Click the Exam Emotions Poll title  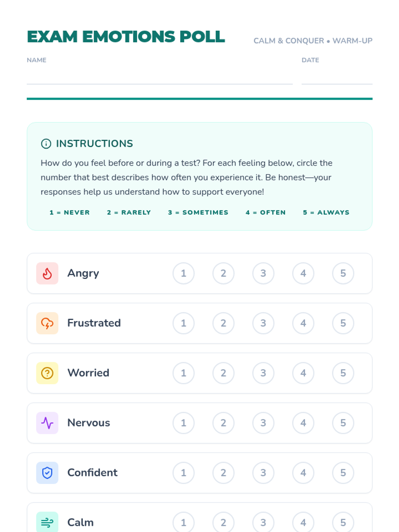pos(126,37)
